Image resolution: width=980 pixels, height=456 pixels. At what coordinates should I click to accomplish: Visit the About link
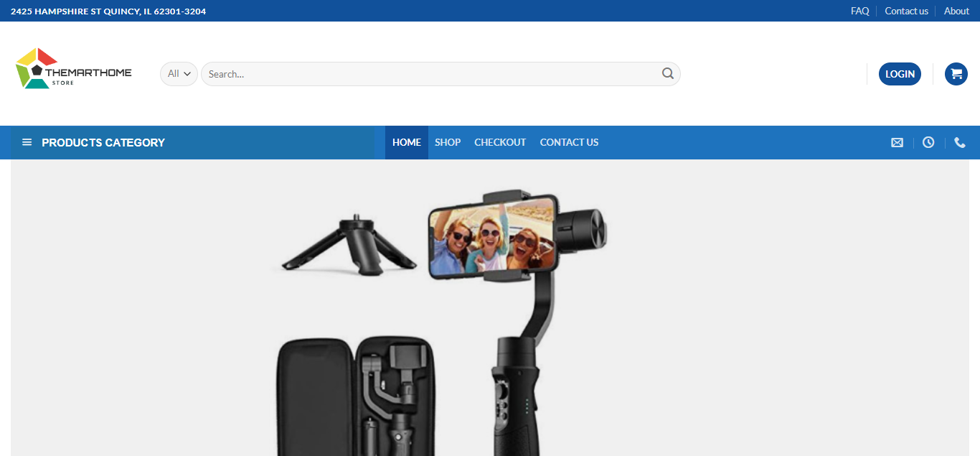tap(956, 11)
